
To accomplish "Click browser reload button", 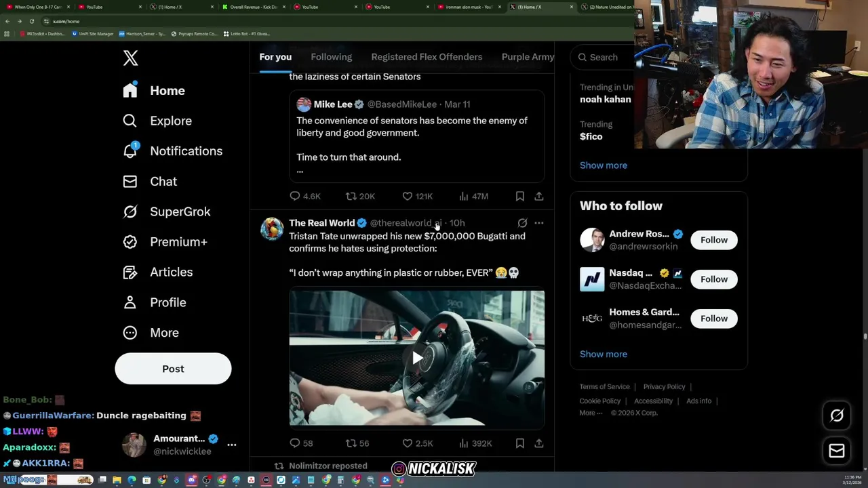I will pyautogui.click(x=31, y=21).
